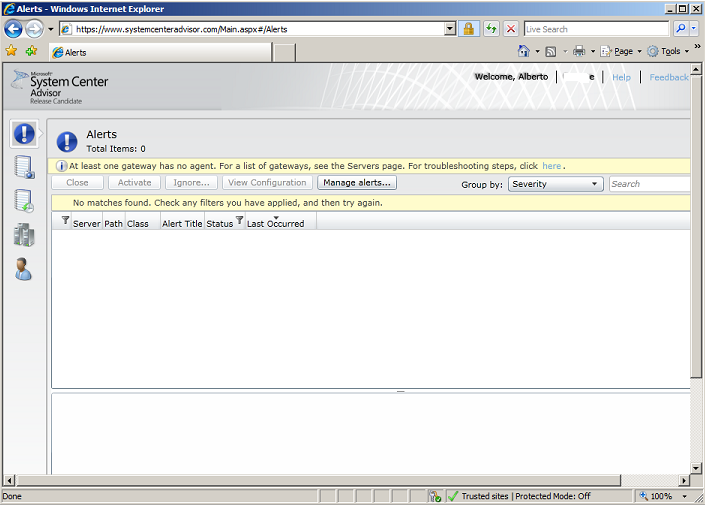Sort by the Status column header
The width and height of the screenshot is (705, 505).
[x=219, y=223]
